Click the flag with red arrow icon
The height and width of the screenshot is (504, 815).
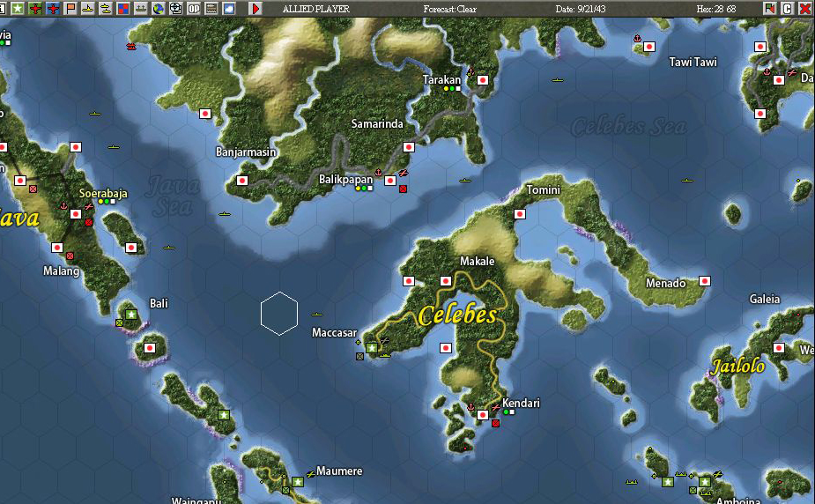click(770, 8)
